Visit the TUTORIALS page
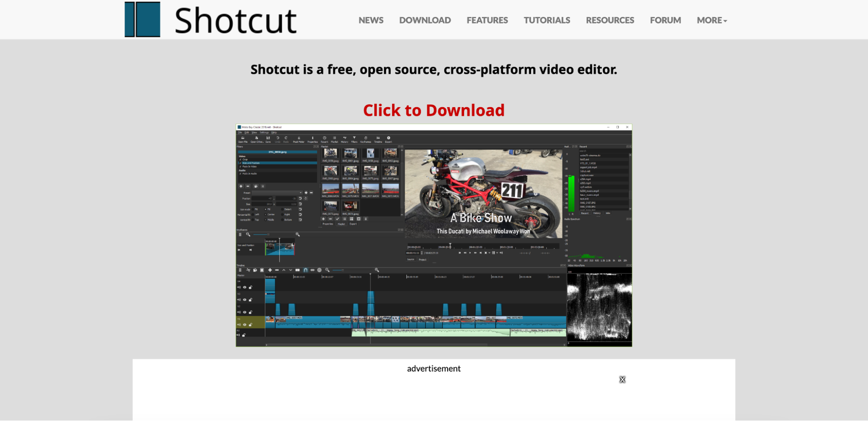868x421 pixels. pyautogui.click(x=547, y=20)
